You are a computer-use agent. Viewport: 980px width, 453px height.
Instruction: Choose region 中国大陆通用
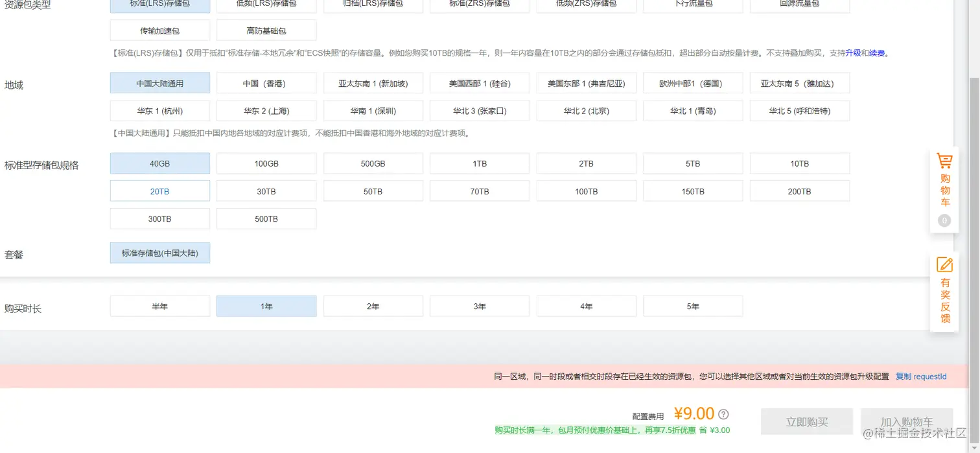160,83
